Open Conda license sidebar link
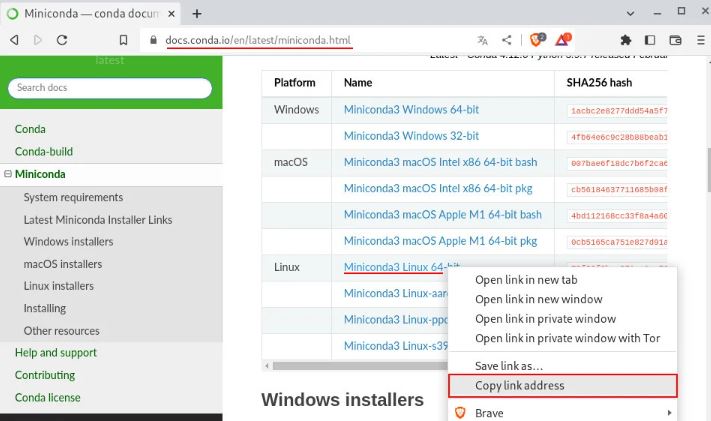This screenshot has height=421, width=711. 48,397
